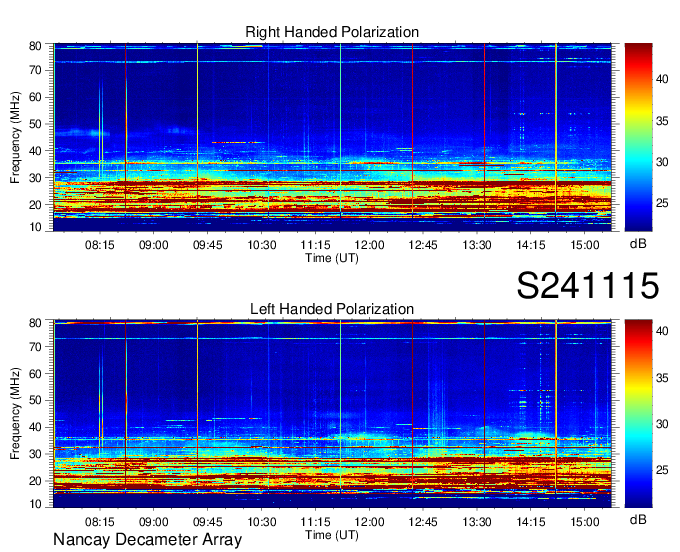Screen dimensions: 680x552
Task: Click the 30 value on Left Handed colorbar
Action: [x=662, y=424]
